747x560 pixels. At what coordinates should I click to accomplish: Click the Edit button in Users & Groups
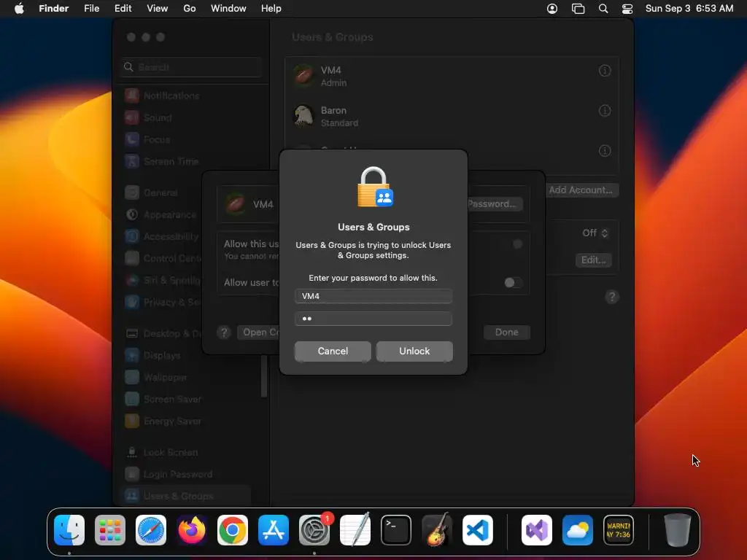point(594,260)
